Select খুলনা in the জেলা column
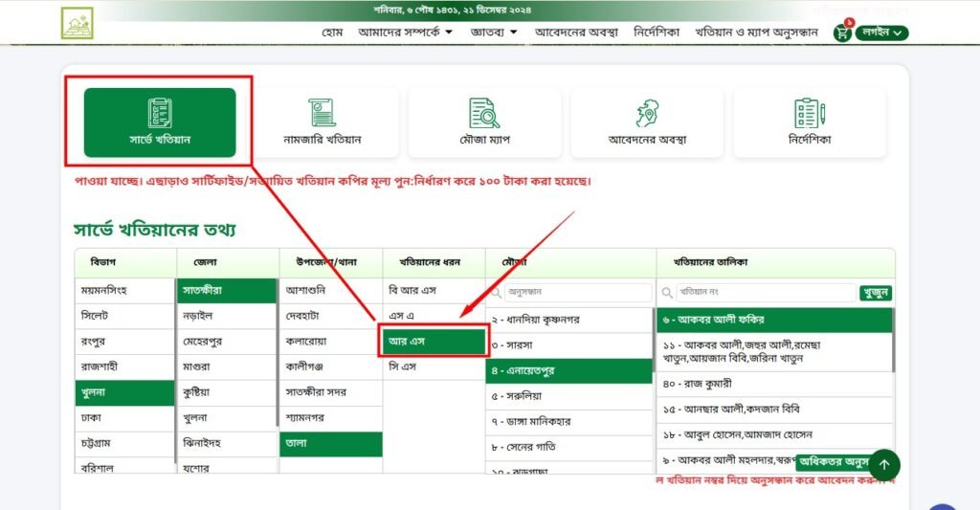Viewport: 980px width, 510px height. (x=227, y=418)
